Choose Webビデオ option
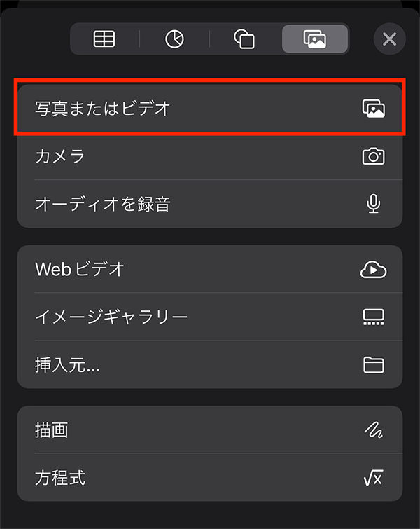Viewport: 420px width, 529px height. pyautogui.click(x=210, y=269)
